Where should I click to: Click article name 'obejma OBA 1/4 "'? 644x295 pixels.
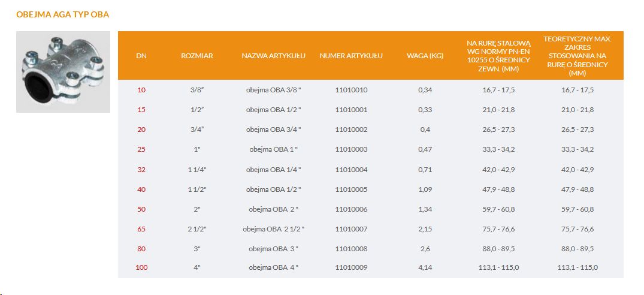[274, 169]
